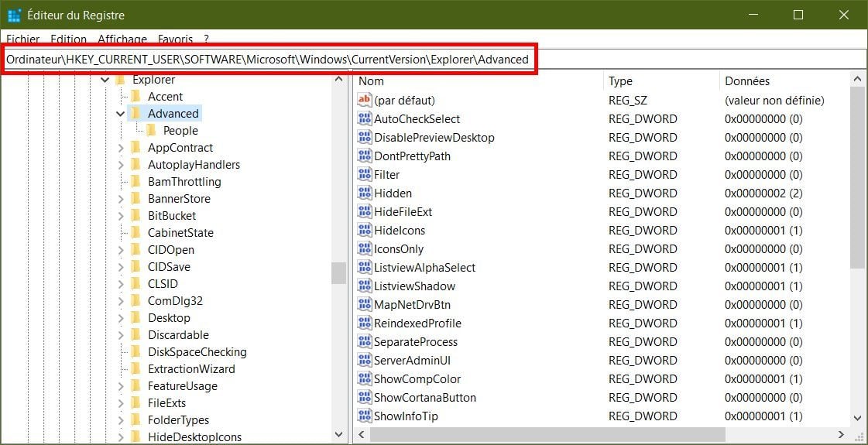Viewport: 868px width, 445px height.
Task: Expand the ComDlg32 key
Action: click(x=121, y=301)
